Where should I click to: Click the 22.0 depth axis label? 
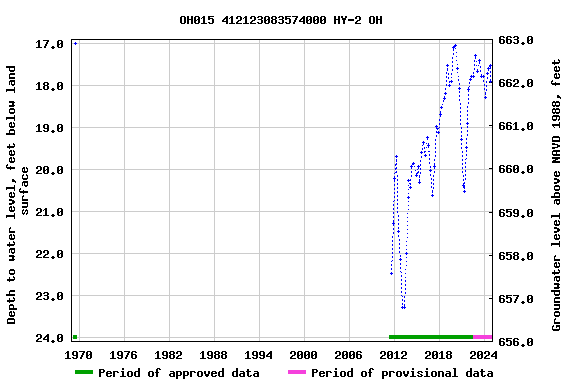point(49,254)
